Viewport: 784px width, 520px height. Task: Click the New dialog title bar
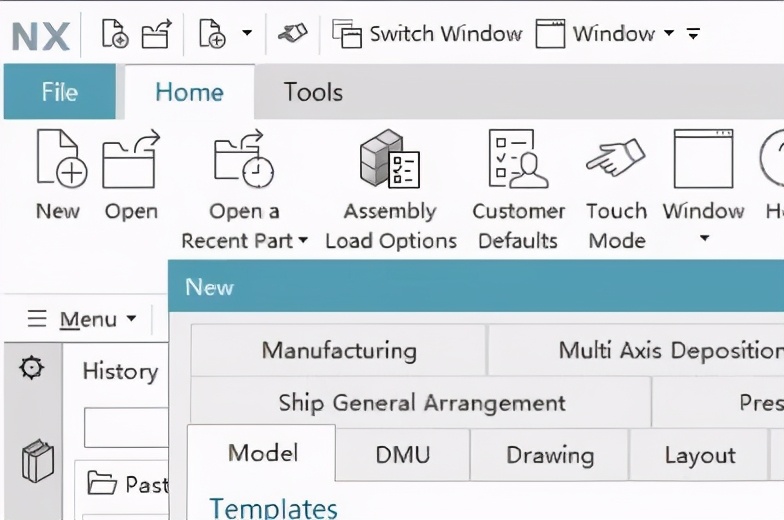[476, 286]
